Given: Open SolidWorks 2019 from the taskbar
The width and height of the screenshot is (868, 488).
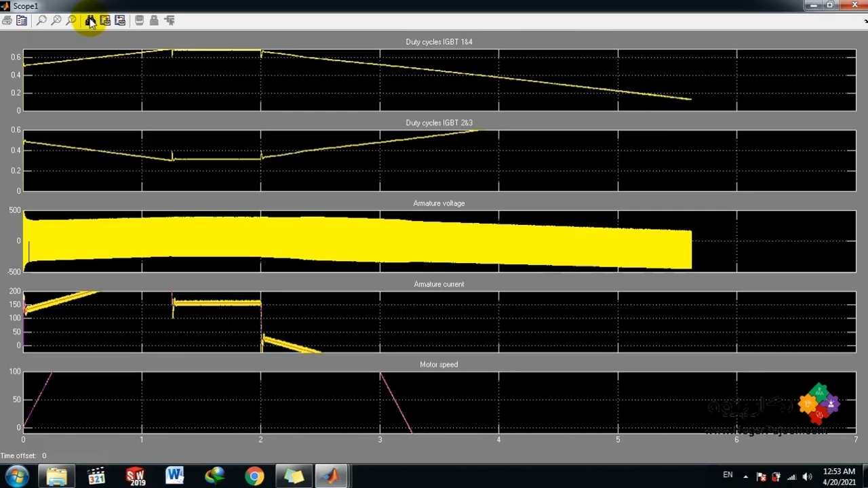Looking at the screenshot, I should (136, 476).
